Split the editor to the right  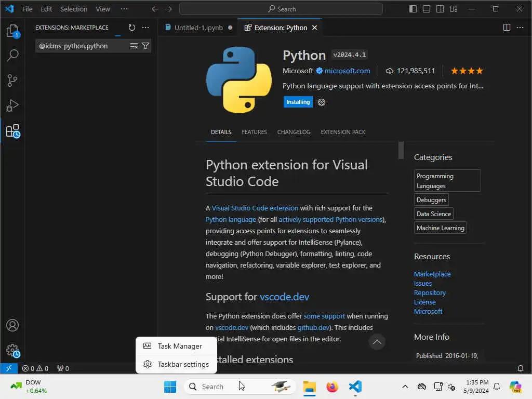(507, 28)
